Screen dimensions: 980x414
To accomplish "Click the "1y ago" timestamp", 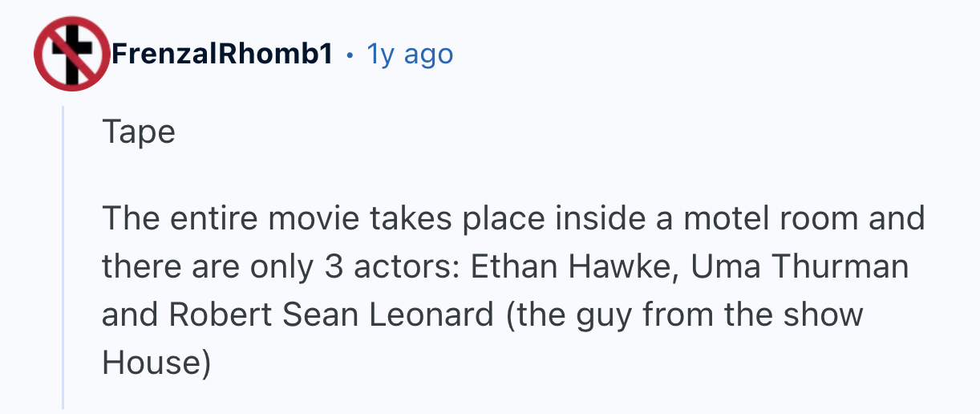I will coord(410,54).
